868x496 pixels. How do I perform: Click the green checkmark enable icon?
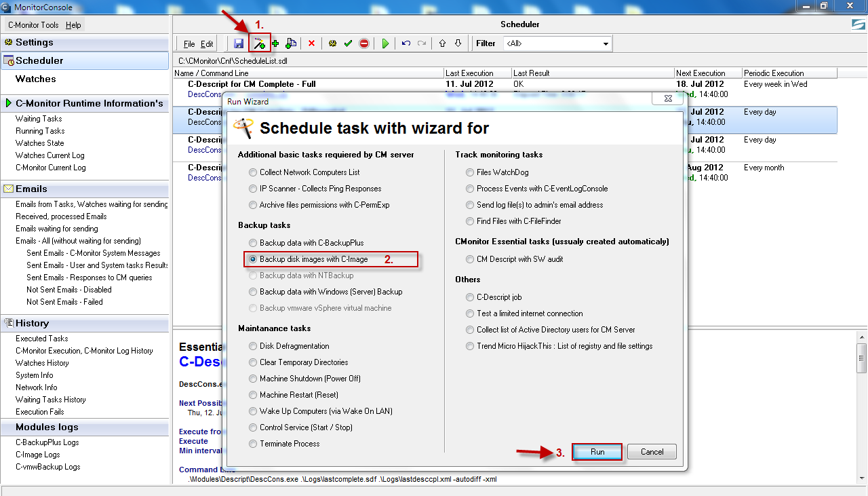click(348, 43)
